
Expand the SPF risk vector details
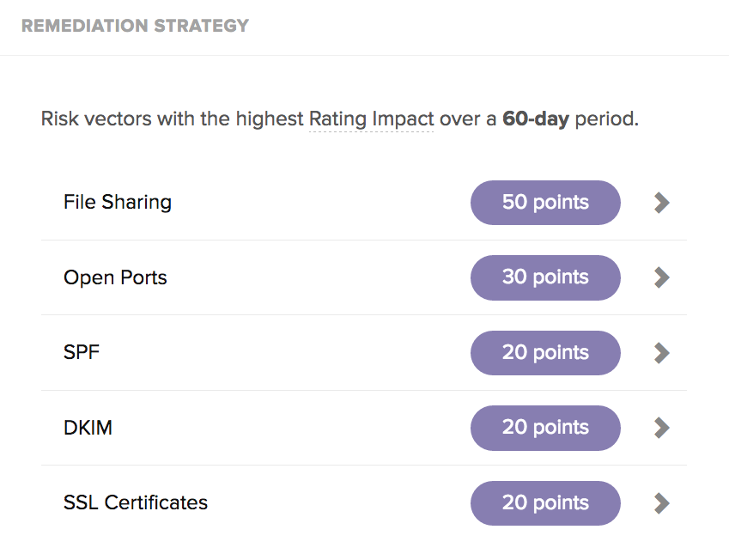pos(660,352)
